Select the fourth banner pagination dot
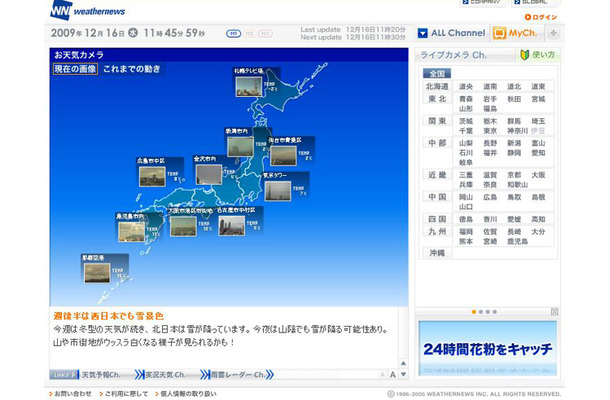 [494, 312]
